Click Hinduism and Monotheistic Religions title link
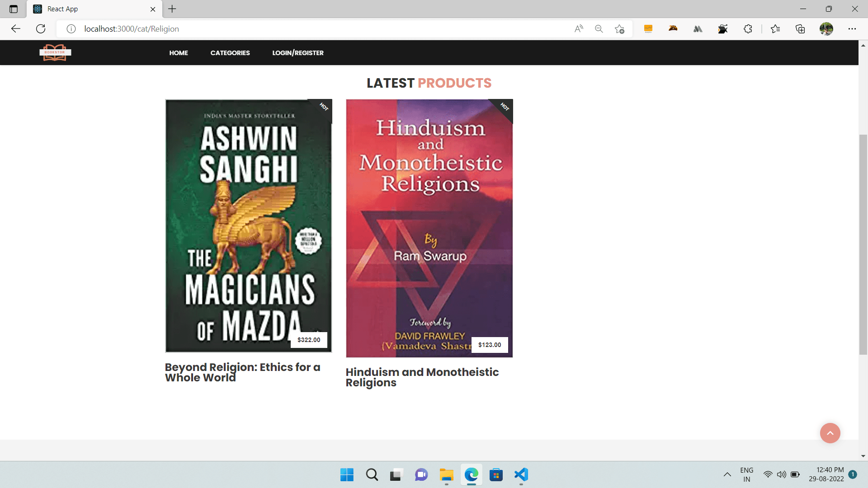This screenshot has height=488, width=868. point(422,377)
